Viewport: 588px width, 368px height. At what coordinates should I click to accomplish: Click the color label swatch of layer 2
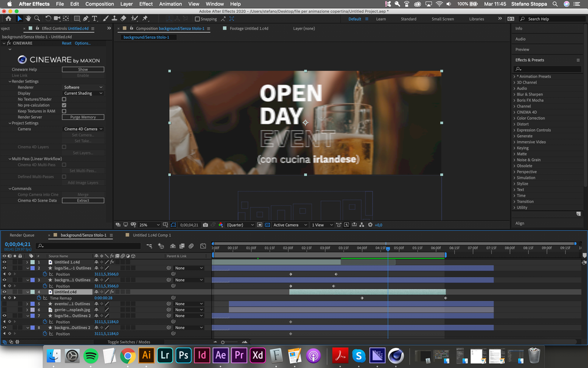coord(32,268)
